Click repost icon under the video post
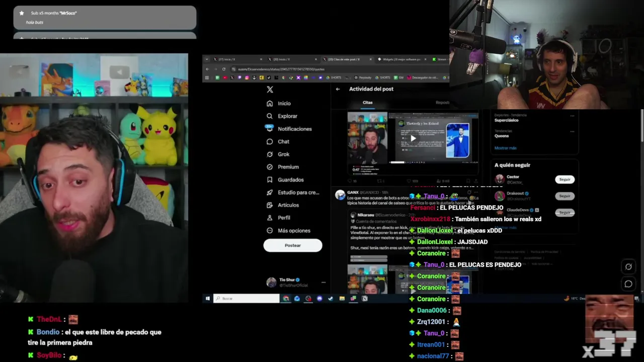Screen dimensions: 644x362 [379, 181]
